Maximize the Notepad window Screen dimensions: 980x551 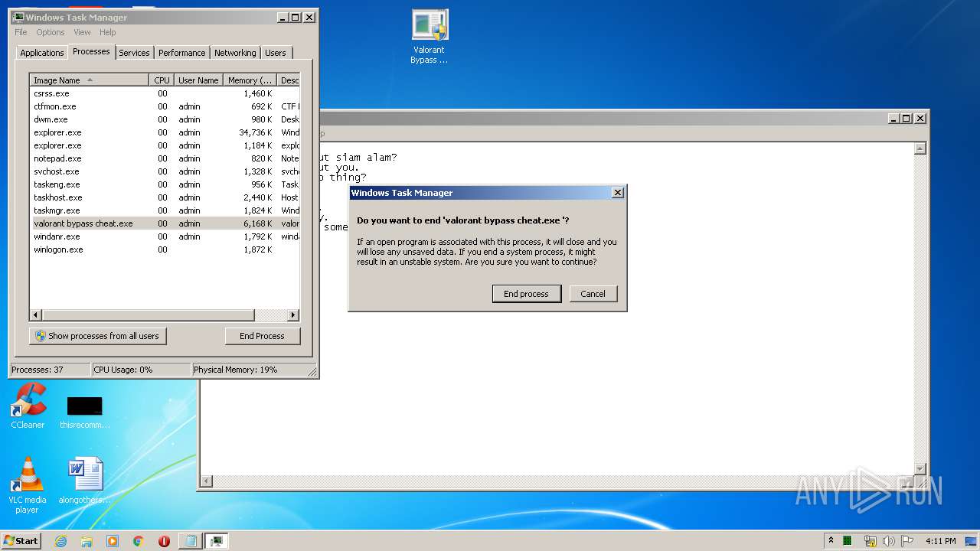(906, 118)
